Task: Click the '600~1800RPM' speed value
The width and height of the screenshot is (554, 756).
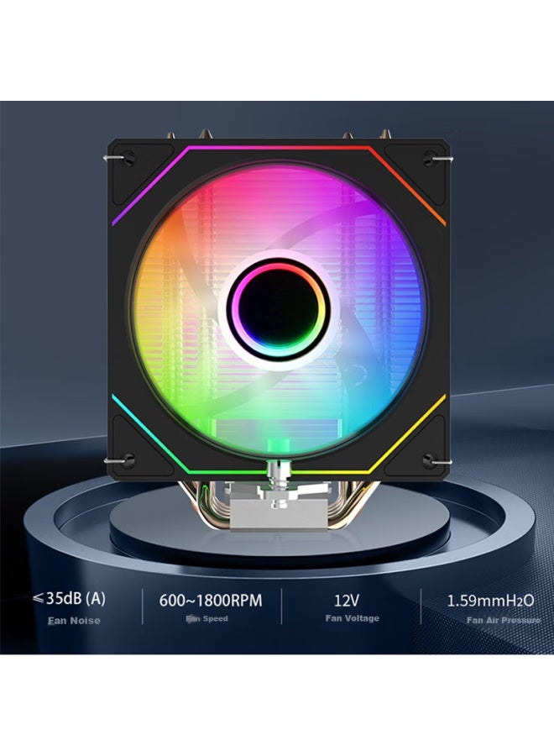Action: pyautogui.click(x=211, y=601)
